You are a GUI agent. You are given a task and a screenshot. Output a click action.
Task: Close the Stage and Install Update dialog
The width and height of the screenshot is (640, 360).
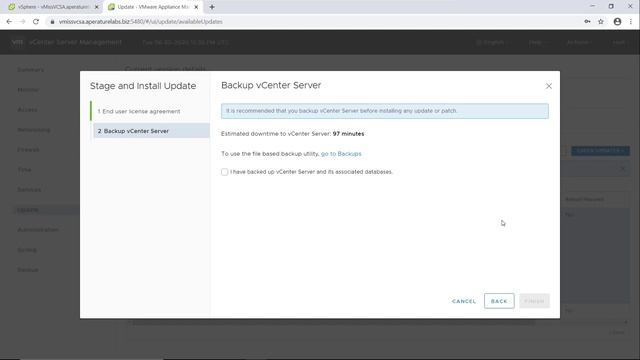[x=549, y=86]
